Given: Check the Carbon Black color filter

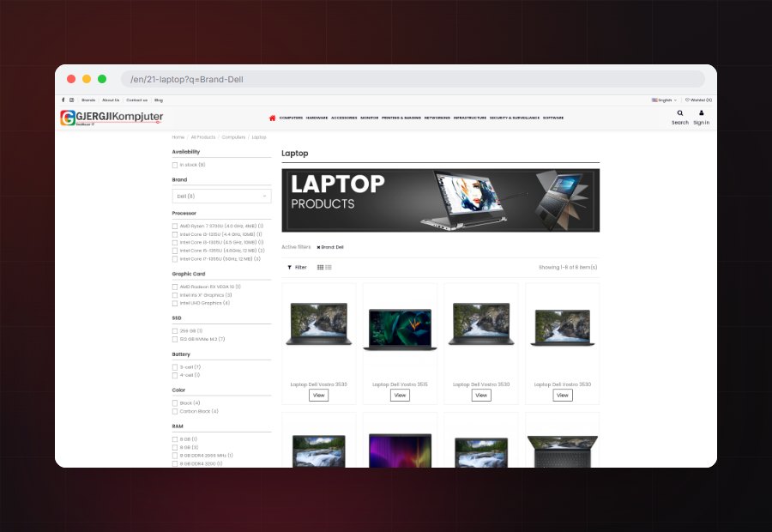Looking at the screenshot, I should click(x=175, y=411).
